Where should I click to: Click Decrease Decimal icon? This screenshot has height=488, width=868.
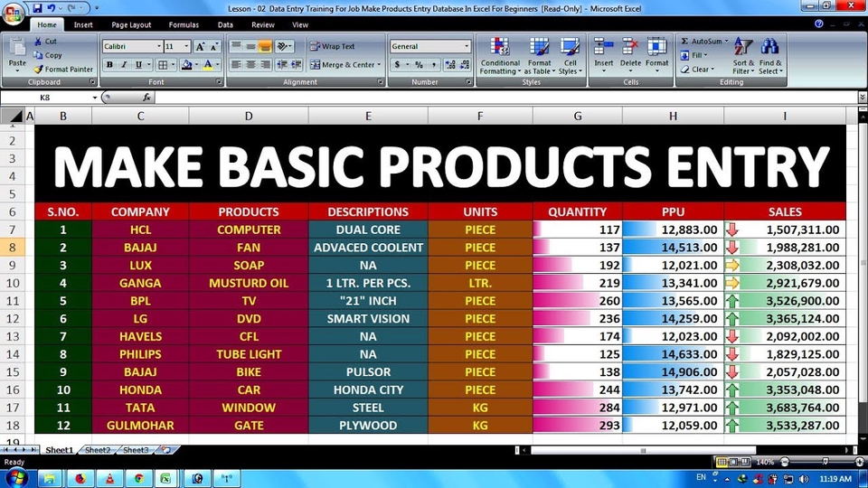tap(465, 65)
